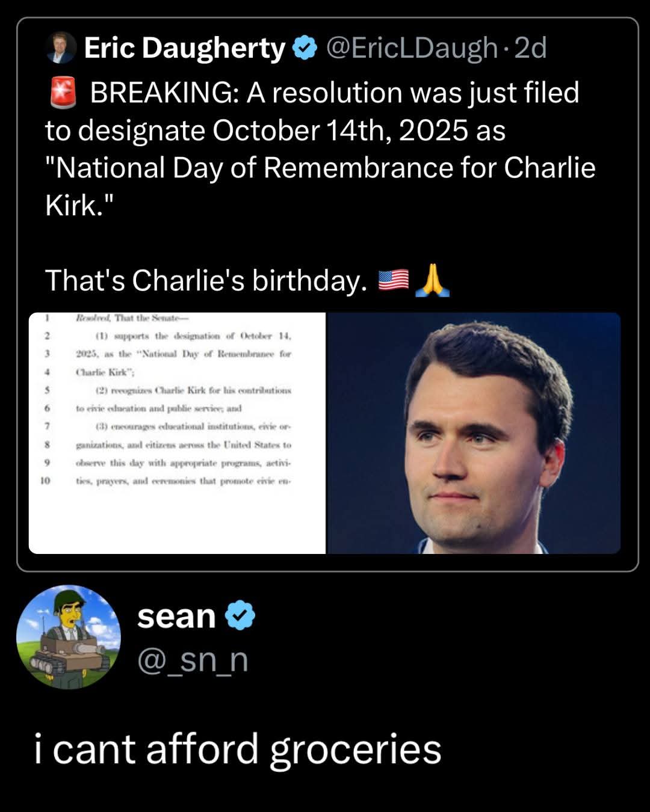Click the BREAKING resolution tweet text
The height and width of the screenshot is (812, 650).
click(320, 149)
